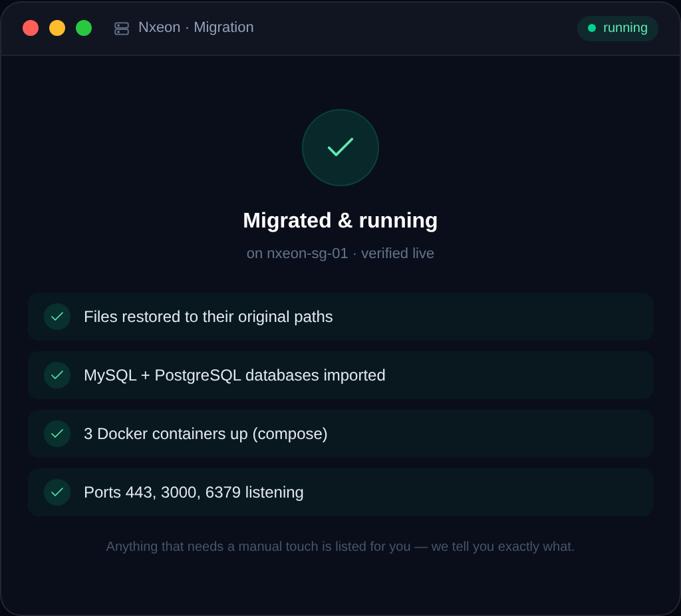
Task: Click the check icon for databases imported row
Action: (57, 375)
